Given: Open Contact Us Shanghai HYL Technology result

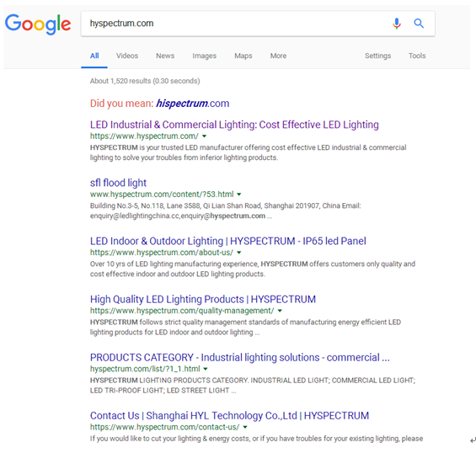Looking at the screenshot, I should click(229, 416).
